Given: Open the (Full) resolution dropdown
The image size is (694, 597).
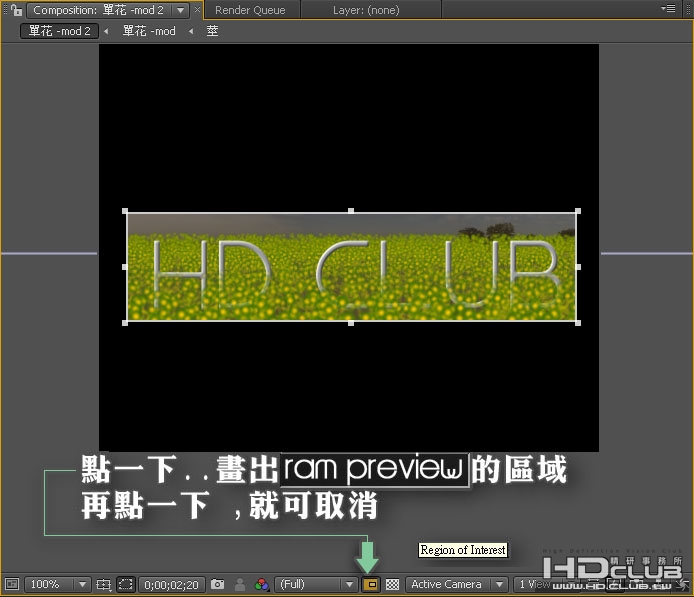Looking at the screenshot, I should (x=316, y=584).
